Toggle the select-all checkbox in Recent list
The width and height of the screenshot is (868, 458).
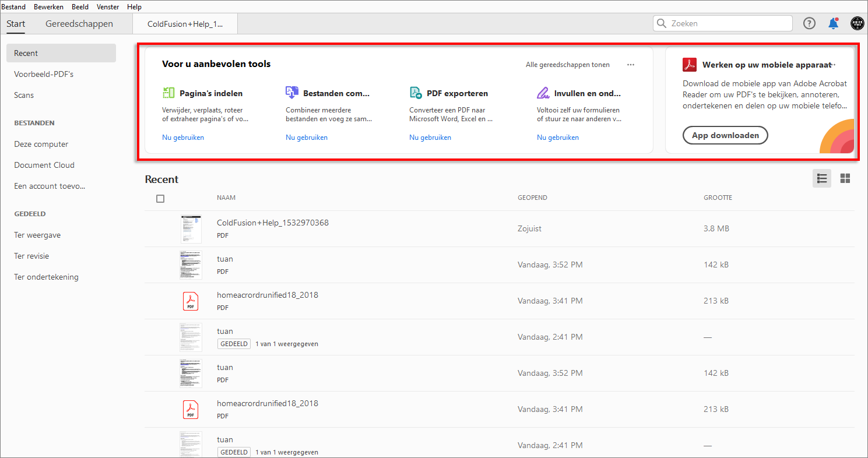click(160, 199)
